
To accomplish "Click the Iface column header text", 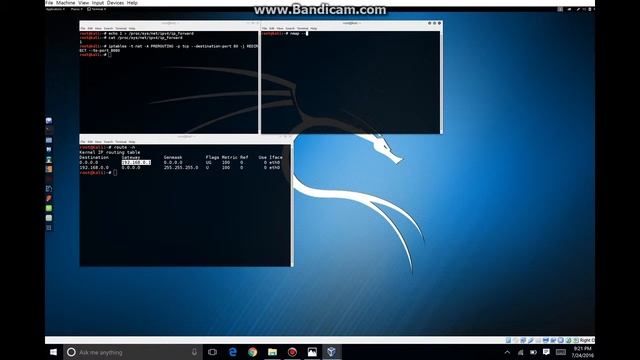I will pyautogui.click(x=276, y=157).
